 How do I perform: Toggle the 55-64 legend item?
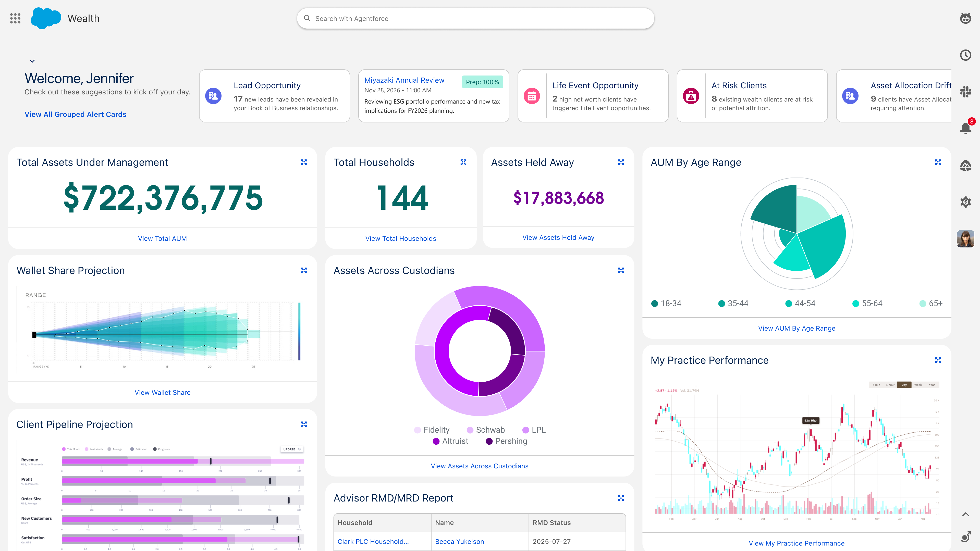[867, 304]
